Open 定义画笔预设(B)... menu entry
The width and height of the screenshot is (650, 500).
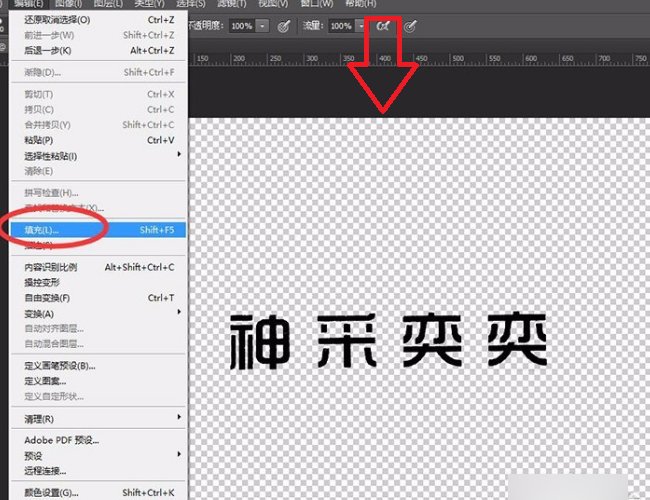(99, 366)
